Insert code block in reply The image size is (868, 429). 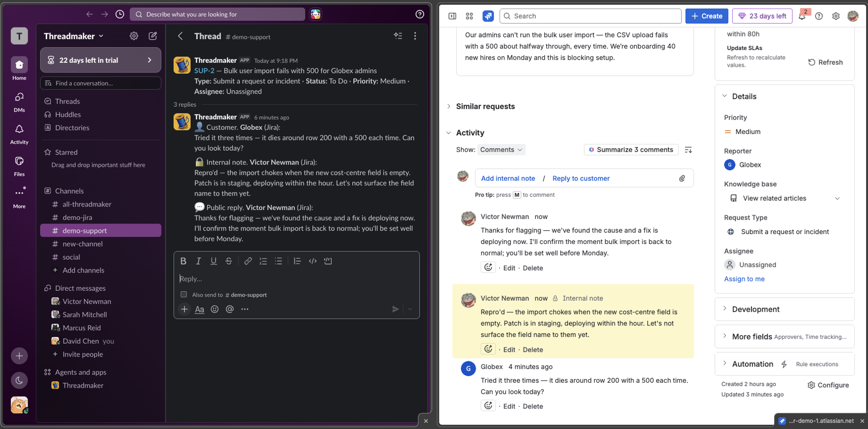pos(328,261)
